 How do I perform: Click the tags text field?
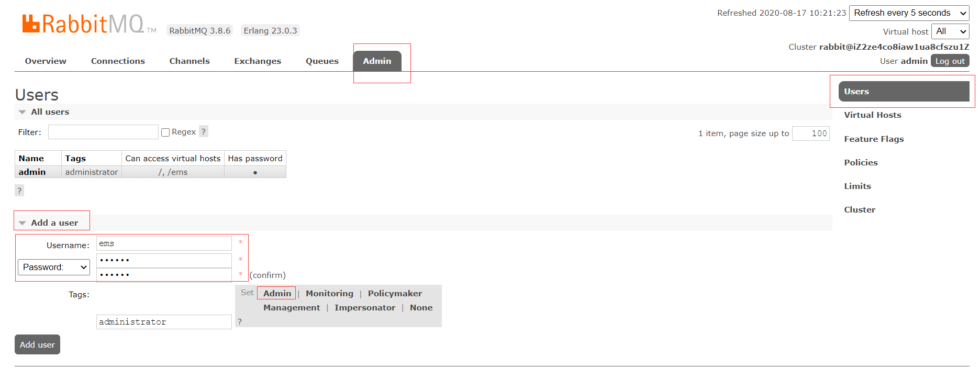[x=164, y=322]
